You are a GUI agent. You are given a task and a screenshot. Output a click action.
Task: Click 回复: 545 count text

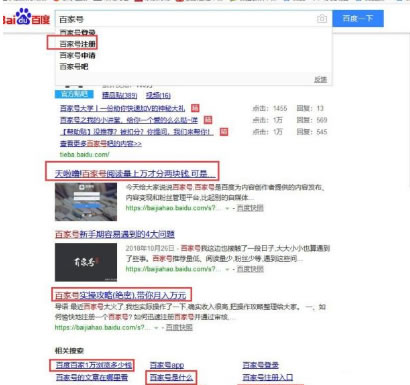click(312, 132)
